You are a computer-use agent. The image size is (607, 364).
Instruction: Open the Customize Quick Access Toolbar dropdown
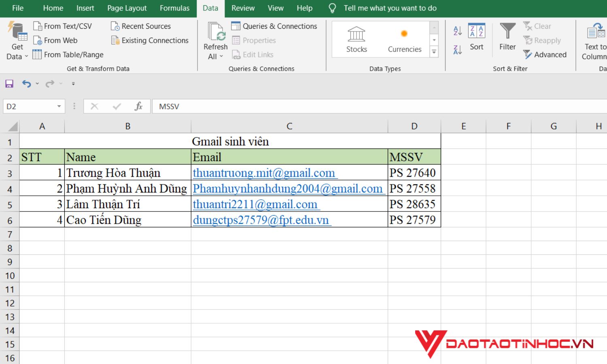[73, 84]
